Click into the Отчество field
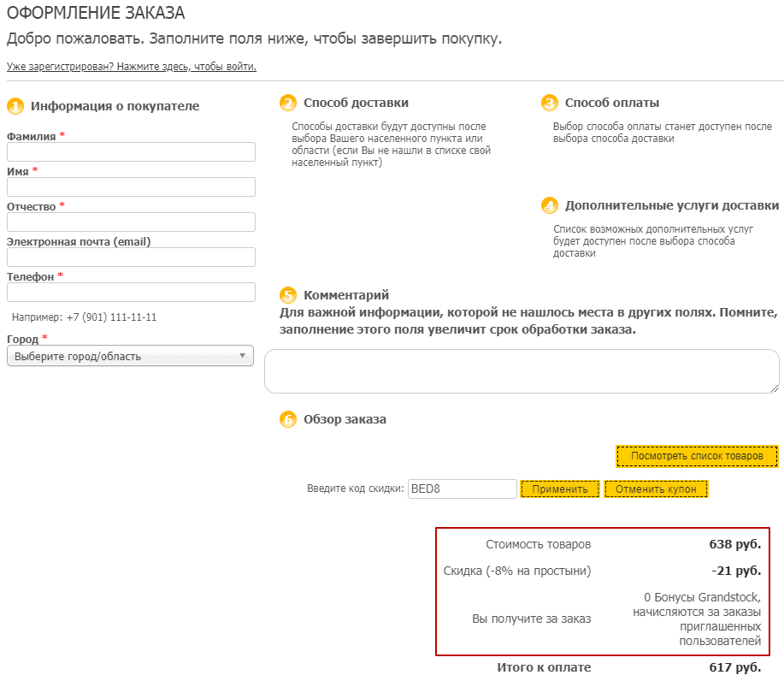Image resolution: width=784 pixels, height=687 pixels. pos(131,222)
